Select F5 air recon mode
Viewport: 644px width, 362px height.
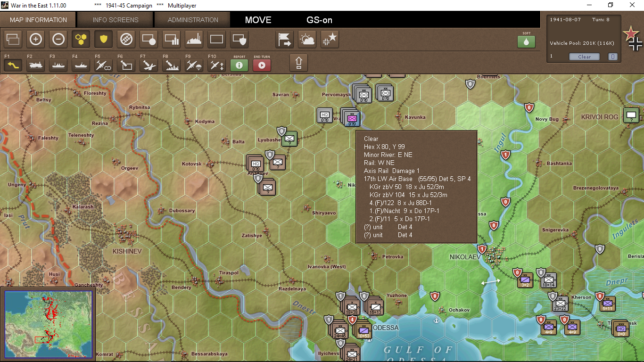[104, 65]
